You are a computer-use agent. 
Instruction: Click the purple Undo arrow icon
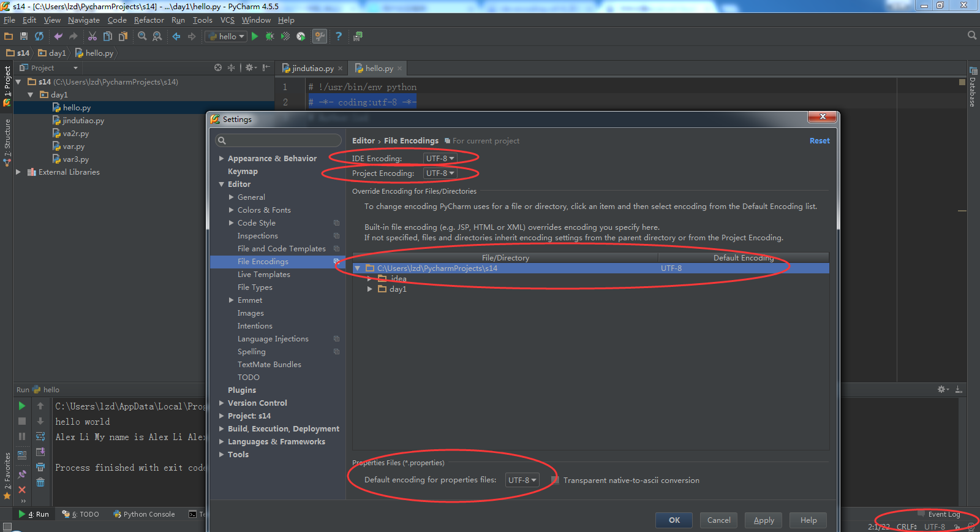pos(58,37)
